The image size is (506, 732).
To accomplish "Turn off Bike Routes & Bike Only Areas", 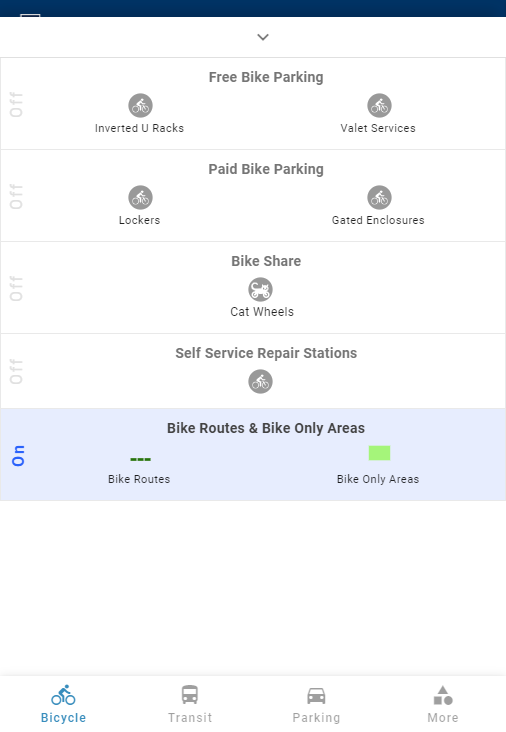I will tap(18, 456).
